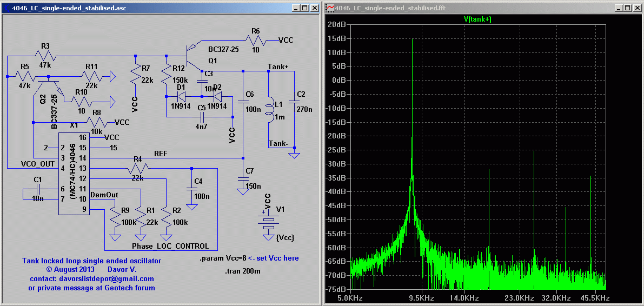Click the REF net label
Screen dimensions: 644x306
tap(161, 154)
